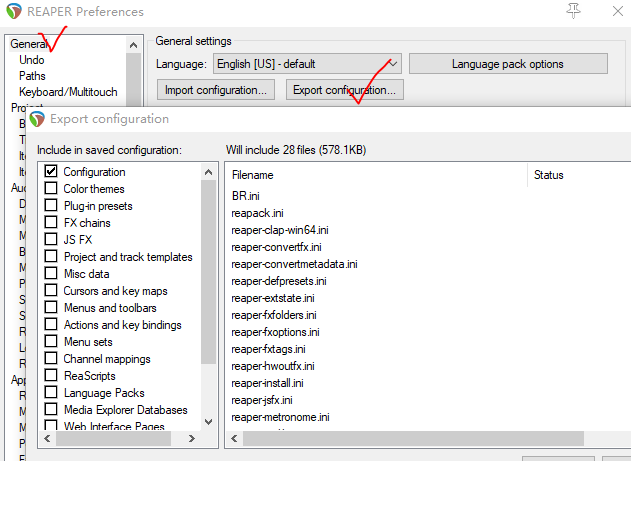
Task: Click left arrow of include list scrollbar
Action: click(47, 438)
